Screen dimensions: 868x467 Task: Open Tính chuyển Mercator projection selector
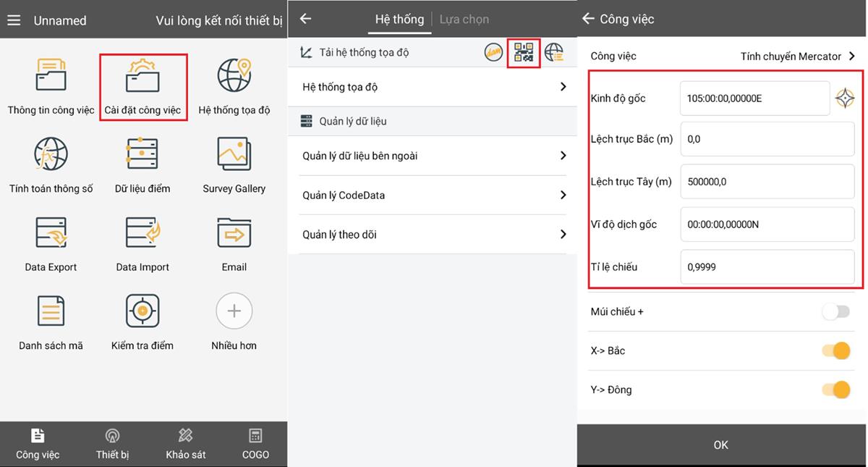797,56
